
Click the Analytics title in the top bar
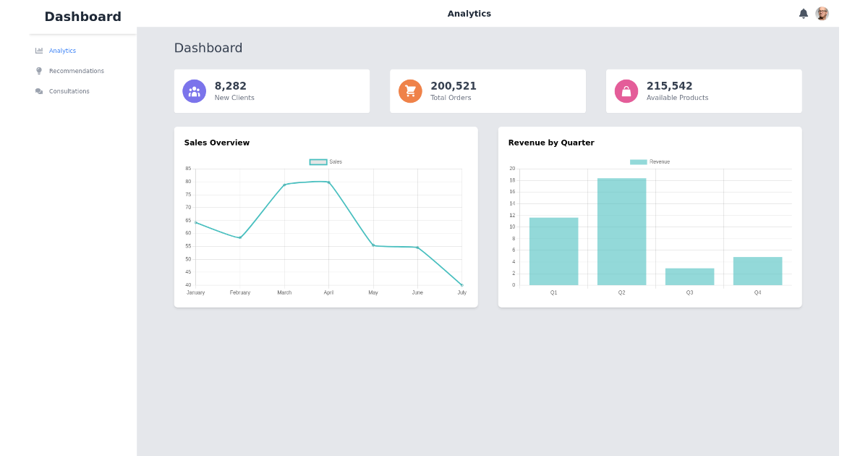click(469, 13)
